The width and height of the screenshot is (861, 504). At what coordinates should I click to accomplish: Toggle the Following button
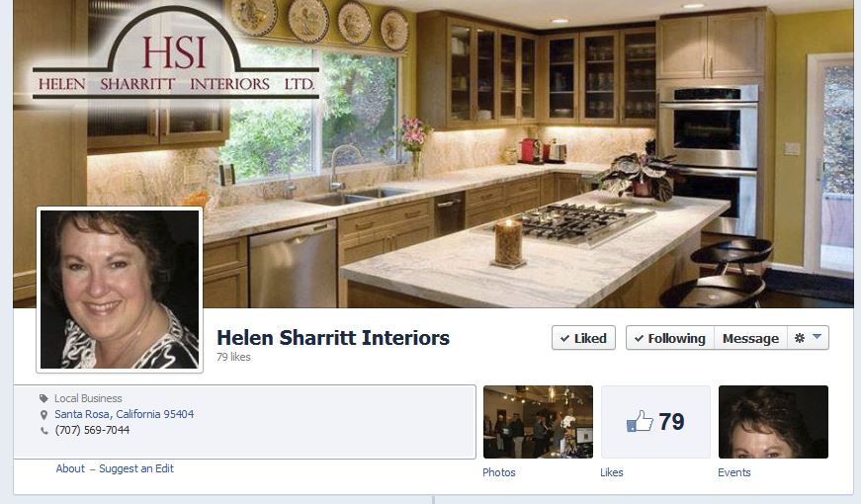[670, 338]
